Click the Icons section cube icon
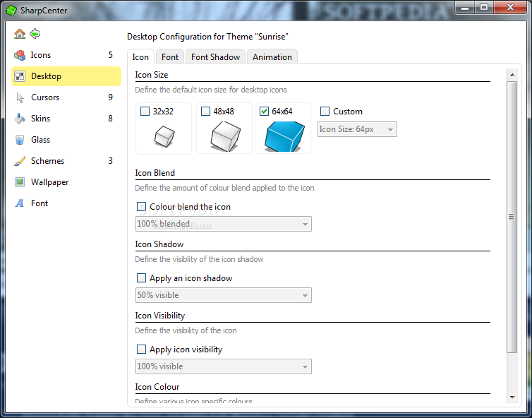 tap(20, 55)
